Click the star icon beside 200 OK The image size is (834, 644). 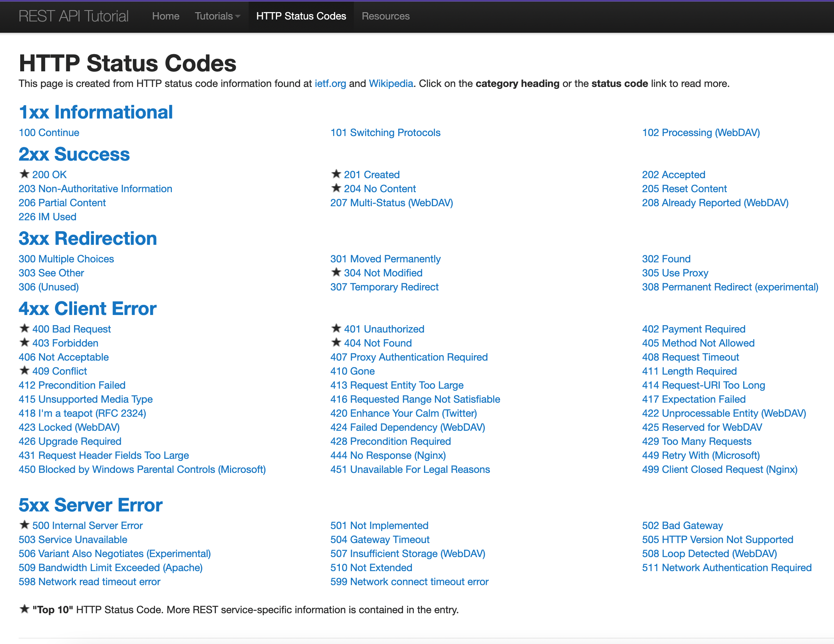(x=25, y=174)
